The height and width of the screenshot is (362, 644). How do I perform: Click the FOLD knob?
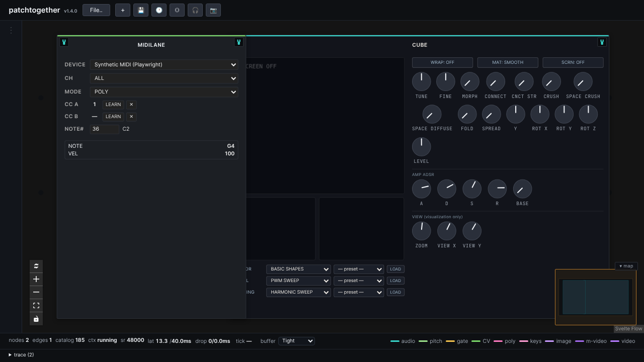pos(467,114)
